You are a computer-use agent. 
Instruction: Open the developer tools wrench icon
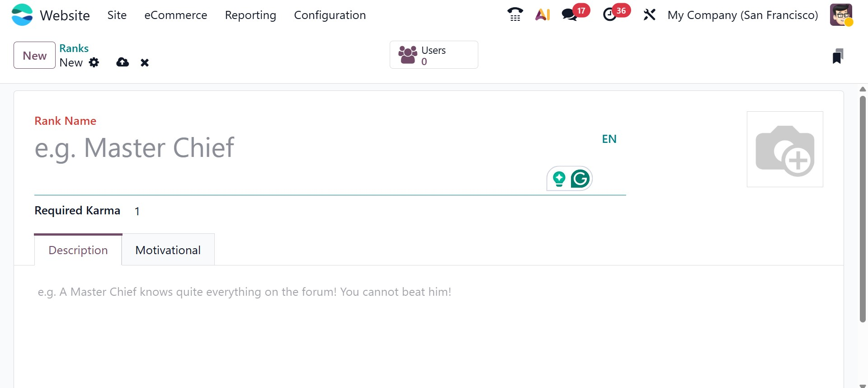point(649,15)
